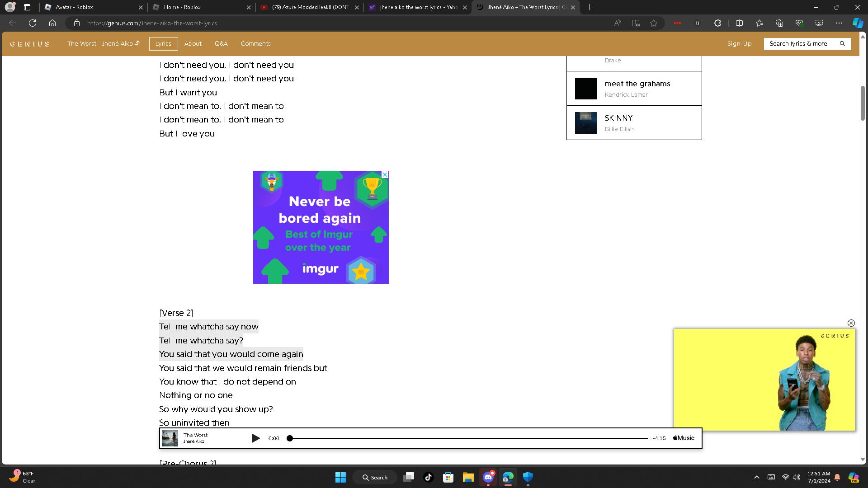Screen dimensions: 868x488
Task: Open the Imgur 'Never be bored again' ad
Action: 321,227
